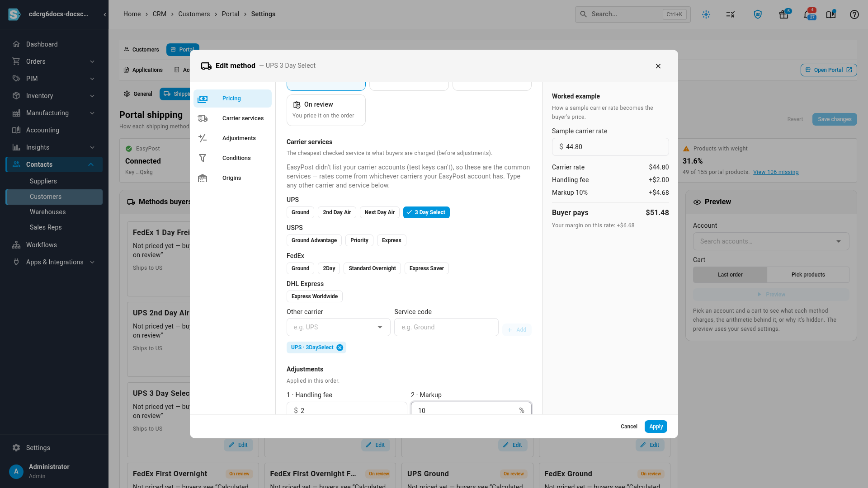
Task: Toggle DHL Express Worldwide service
Action: point(314,296)
